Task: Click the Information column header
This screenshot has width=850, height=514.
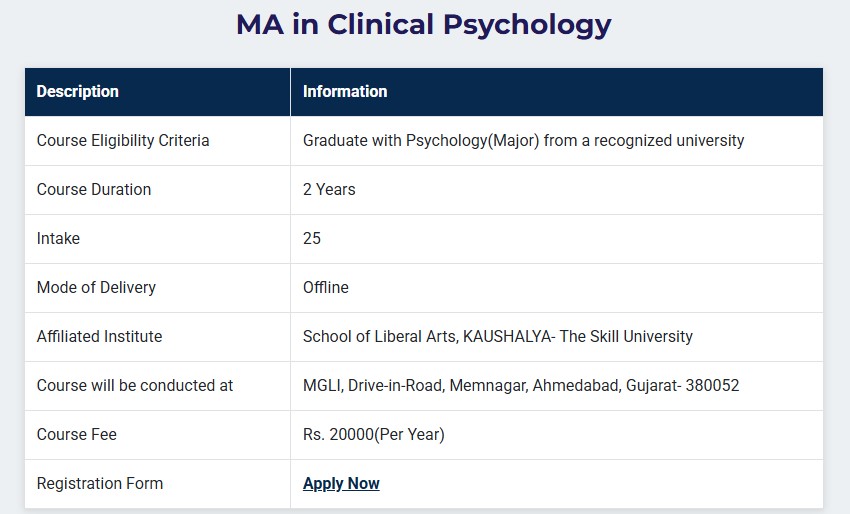Action: 345,92
